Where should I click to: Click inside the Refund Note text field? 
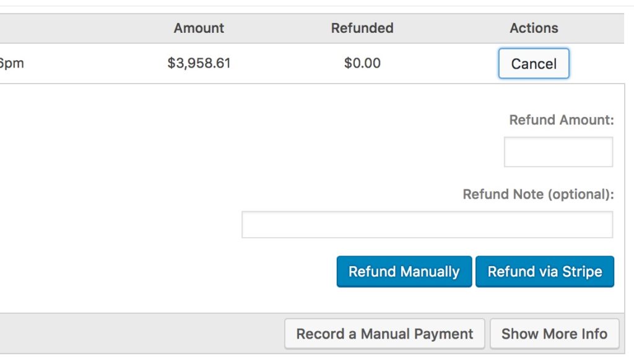[x=427, y=225]
